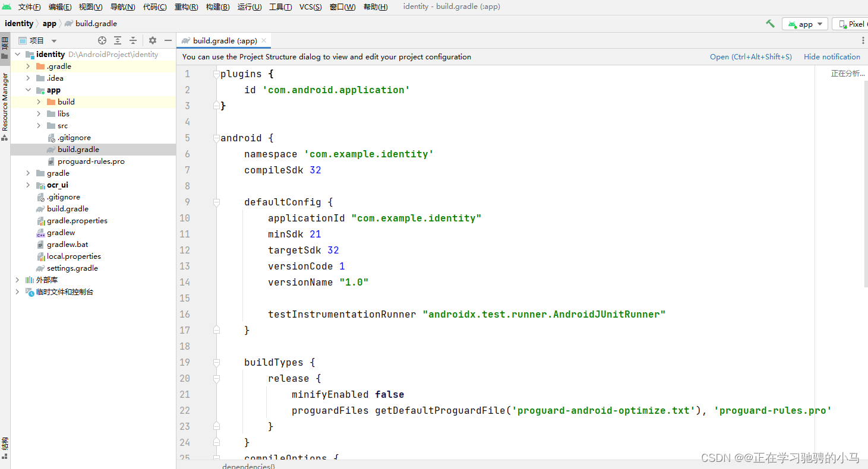Screen dimensions: 868x469
Task: Click the Hide notification link
Action: coord(832,57)
